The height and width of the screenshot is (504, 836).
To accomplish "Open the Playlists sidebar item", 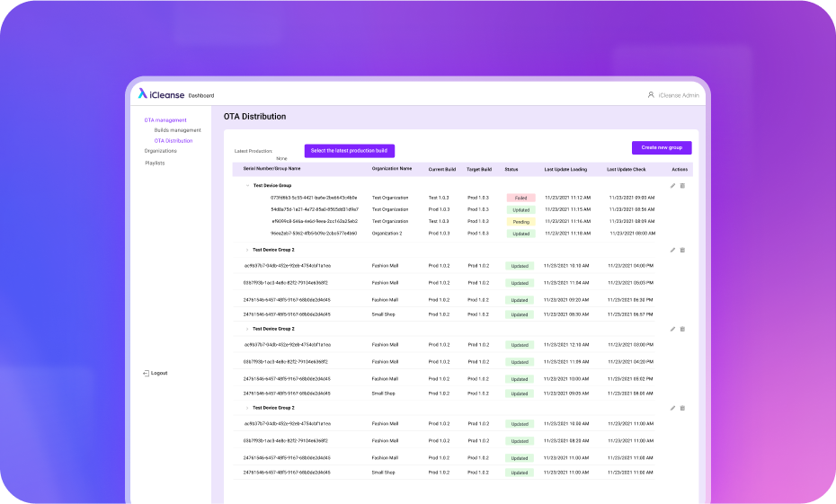I will pos(156,163).
